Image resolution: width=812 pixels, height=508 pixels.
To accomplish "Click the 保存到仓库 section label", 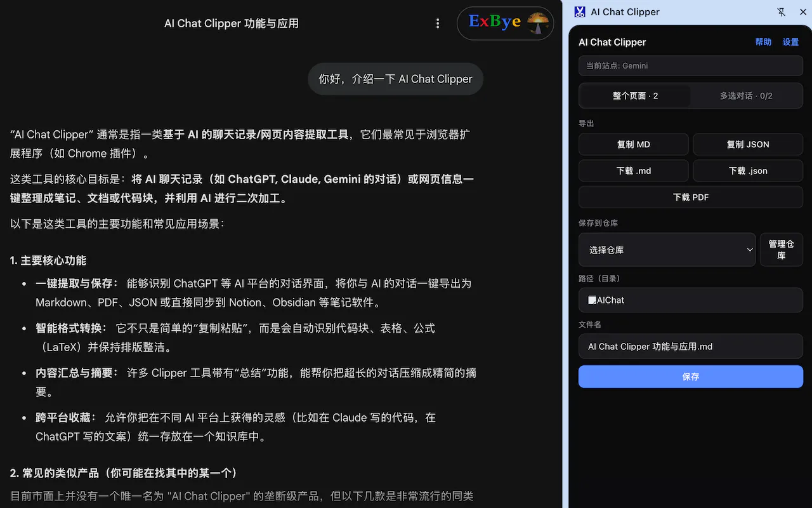I will tap(598, 223).
